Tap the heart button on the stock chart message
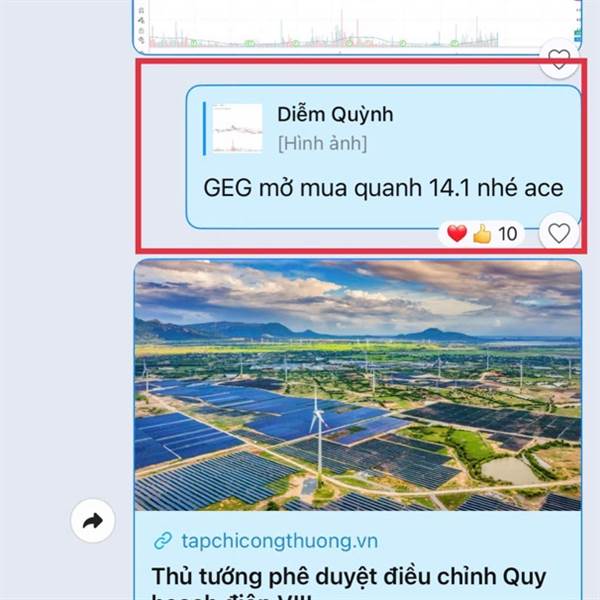Screen dimensions: 600x600 559,59
